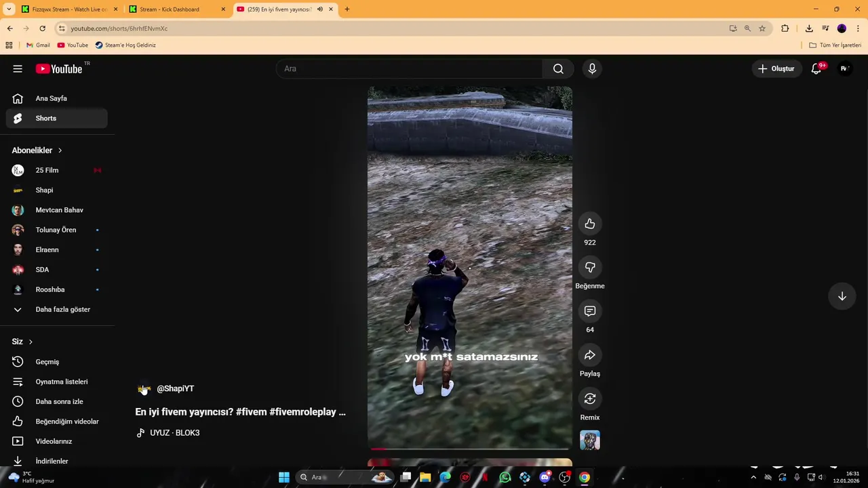The height and width of the screenshot is (488, 868).
Task: Click the search magnifier button
Action: 558,68
